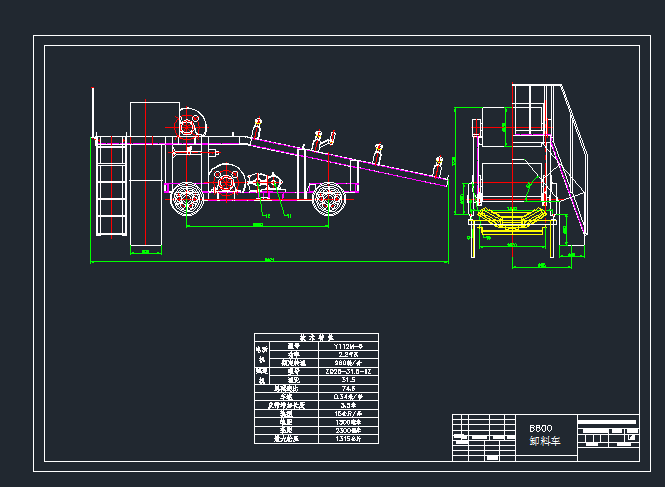Viewport: 665px width, 487px height.
Task: Click the overall length dimension line at bottom
Action: click(268, 263)
